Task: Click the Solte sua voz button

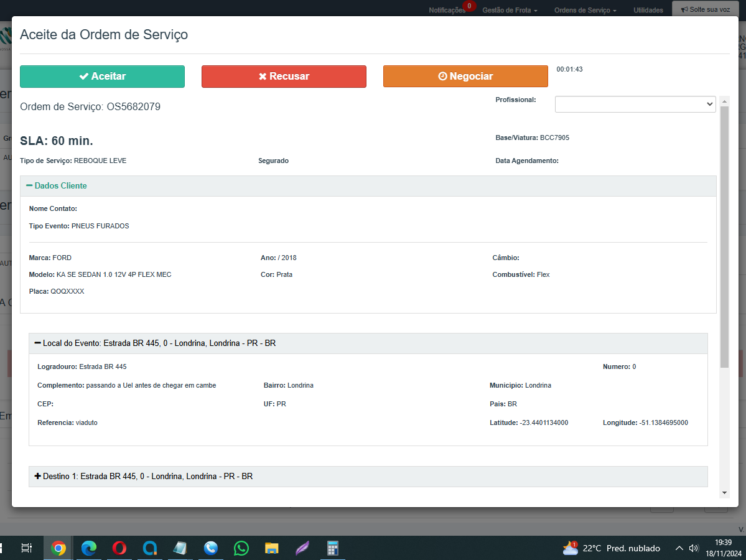Action: (x=706, y=9)
